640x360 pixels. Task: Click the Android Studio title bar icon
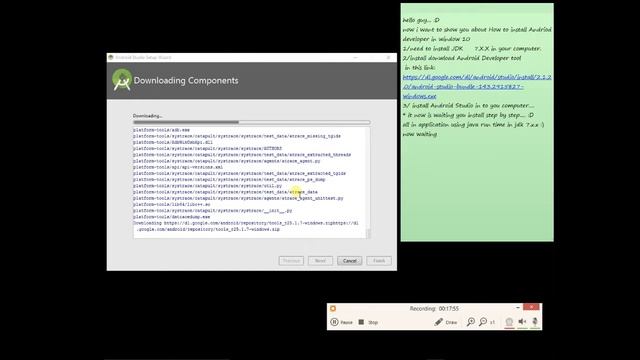[x=111, y=58]
